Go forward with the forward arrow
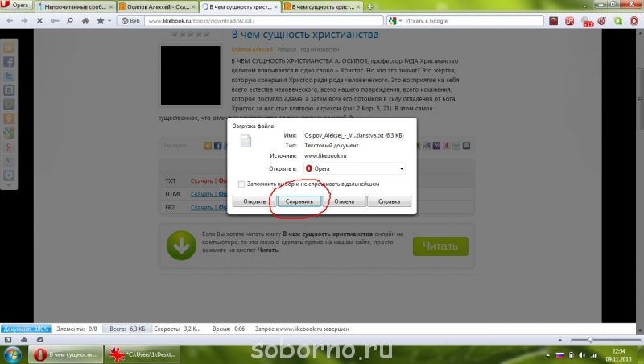Viewport: 644px width, 364px height. tap(24, 21)
